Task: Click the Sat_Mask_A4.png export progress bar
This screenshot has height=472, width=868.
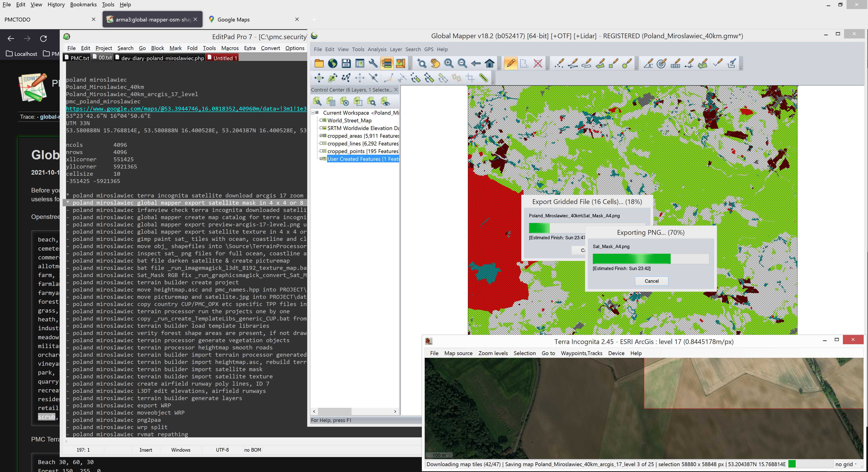Action: pyautogui.click(x=651, y=259)
